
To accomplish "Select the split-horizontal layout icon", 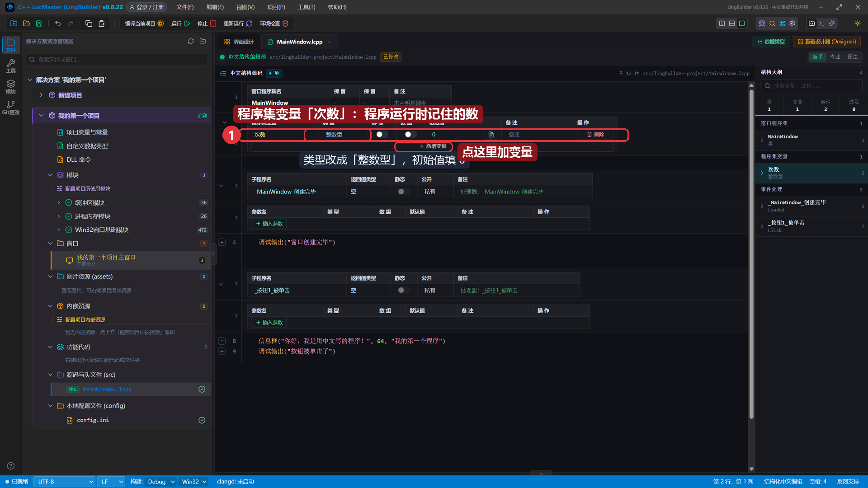I will coord(732,23).
